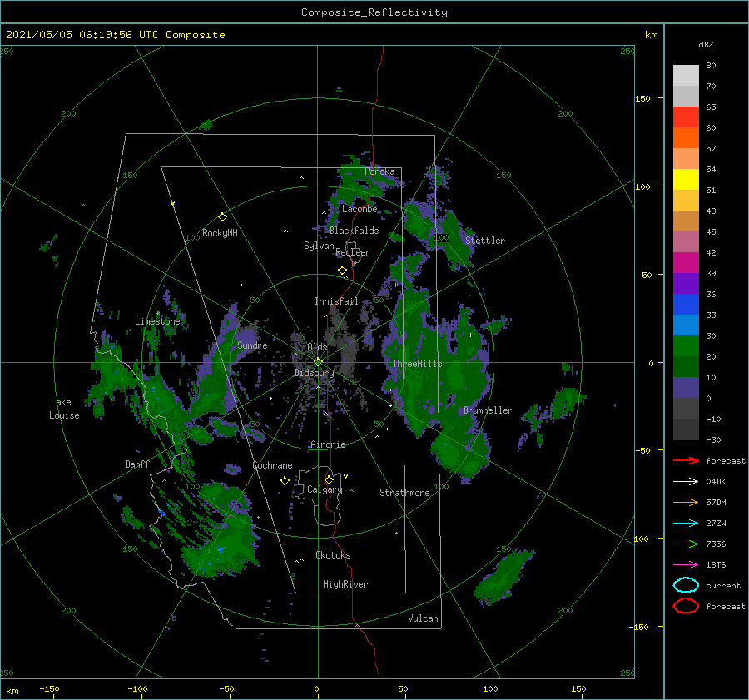Click the Lake Louise label
The image size is (749, 700).
64,409
